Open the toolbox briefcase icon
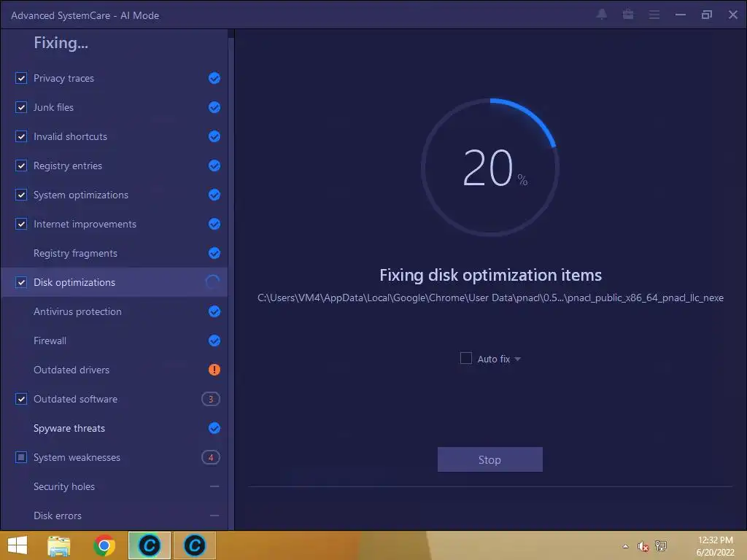 tap(628, 15)
